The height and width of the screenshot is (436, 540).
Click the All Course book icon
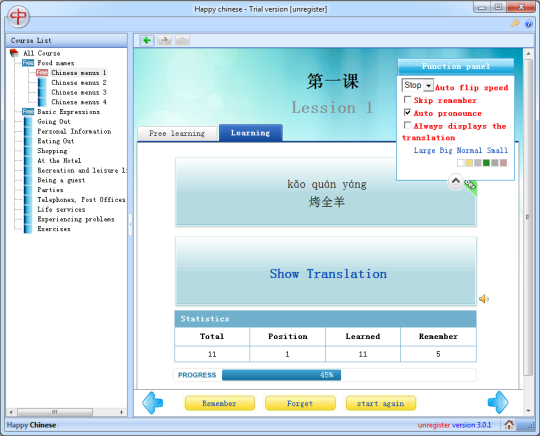click(x=14, y=53)
